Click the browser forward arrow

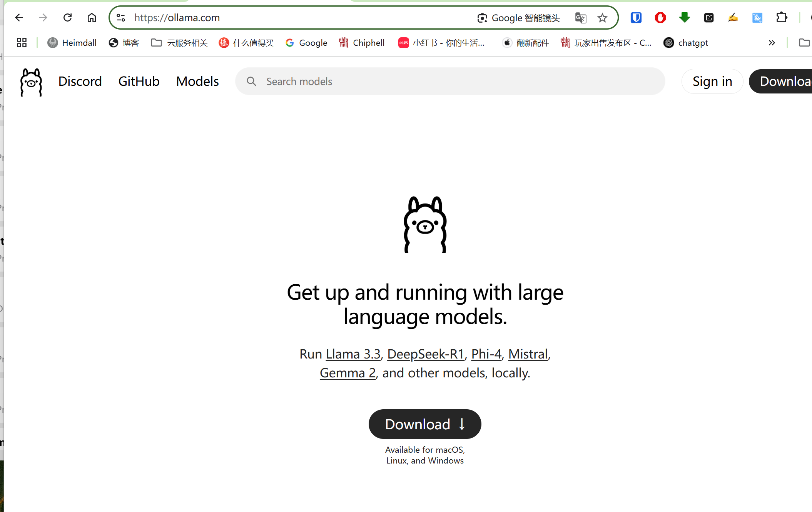(x=43, y=18)
